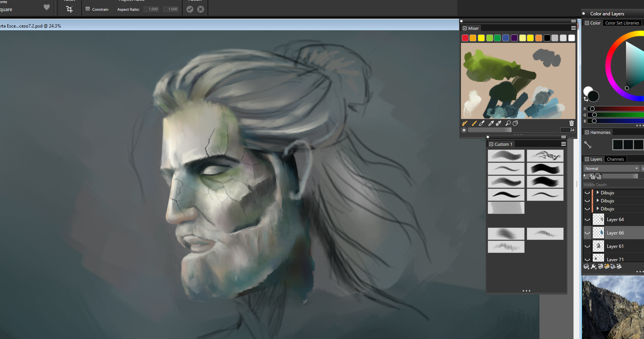The height and width of the screenshot is (339, 644).
Task: Toggle the Pick Up Underlying Color icon
Action: click(x=592, y=177)
